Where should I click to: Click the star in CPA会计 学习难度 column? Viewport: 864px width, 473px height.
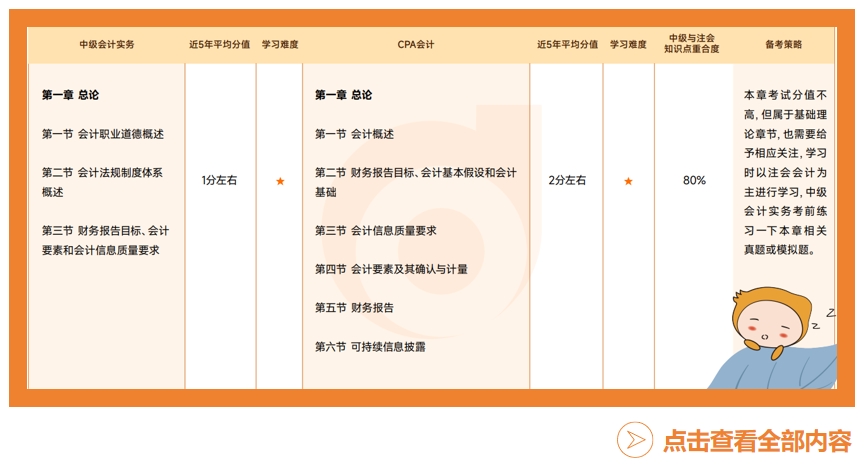click(628, 181)
